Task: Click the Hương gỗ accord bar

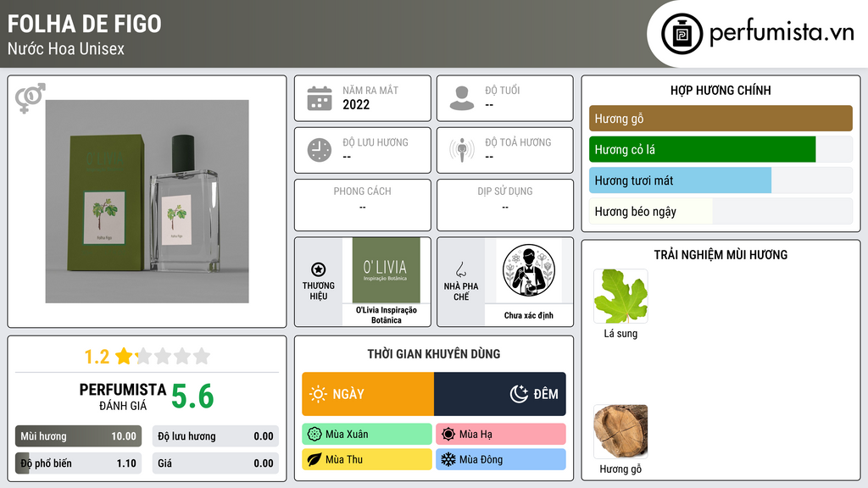Action: click(x=721, y=119)
